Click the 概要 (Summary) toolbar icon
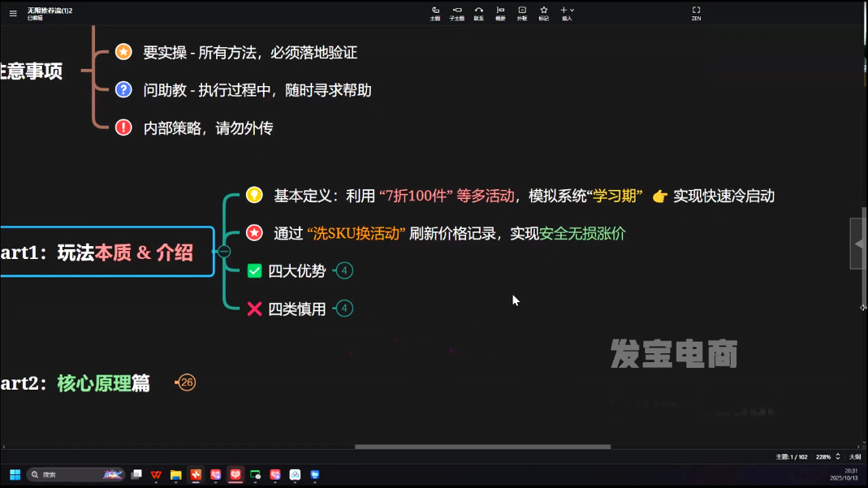Image resolution: width=868 pixels, height=488 pixels. coord(500,13)
